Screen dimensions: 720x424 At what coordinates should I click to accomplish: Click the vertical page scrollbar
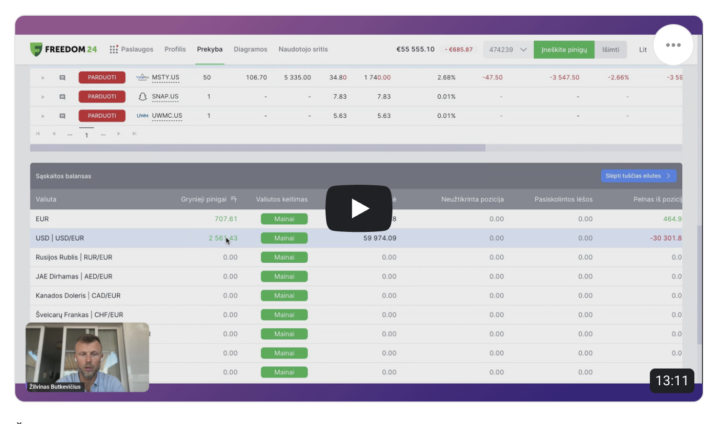coord(699,285)
